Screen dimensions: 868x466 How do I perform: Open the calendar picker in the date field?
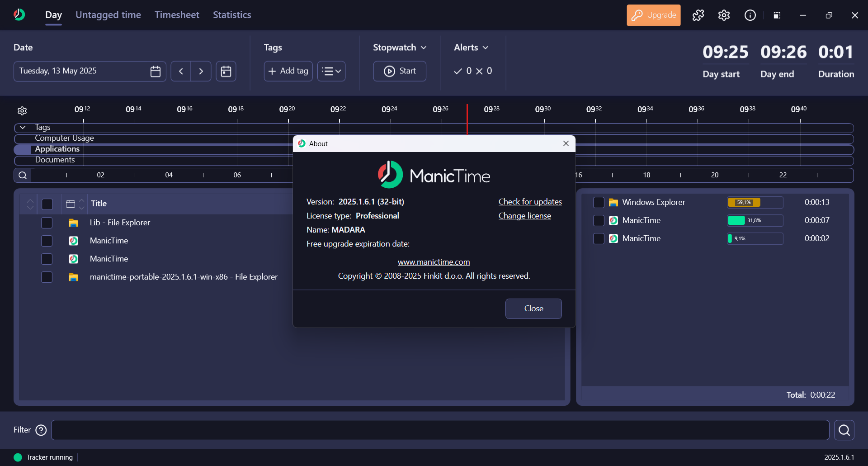click(x=155, y=71)
